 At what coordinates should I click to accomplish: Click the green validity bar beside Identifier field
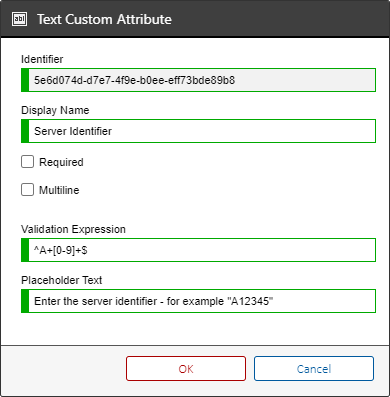tap(25, 80)
